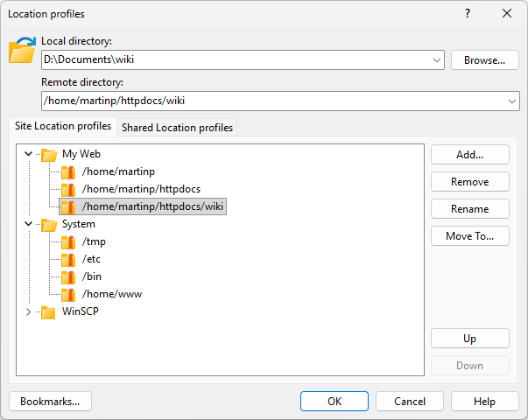Open the Bookmarks... dialog button
The image size is (528, 420).
coord(50,402)
